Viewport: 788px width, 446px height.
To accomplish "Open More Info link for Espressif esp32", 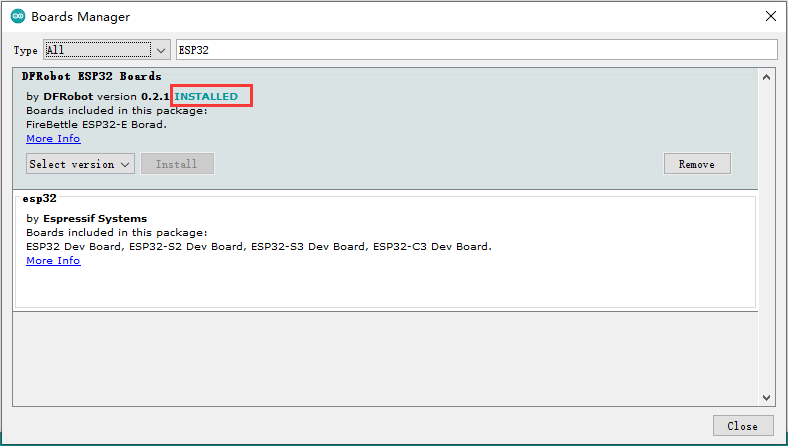I will coord(53,260).
